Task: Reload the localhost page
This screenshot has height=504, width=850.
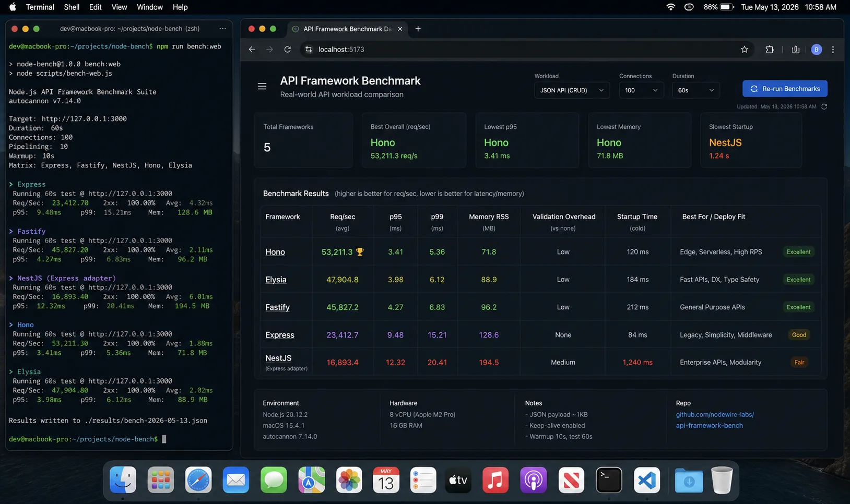Action: point(287,49)
